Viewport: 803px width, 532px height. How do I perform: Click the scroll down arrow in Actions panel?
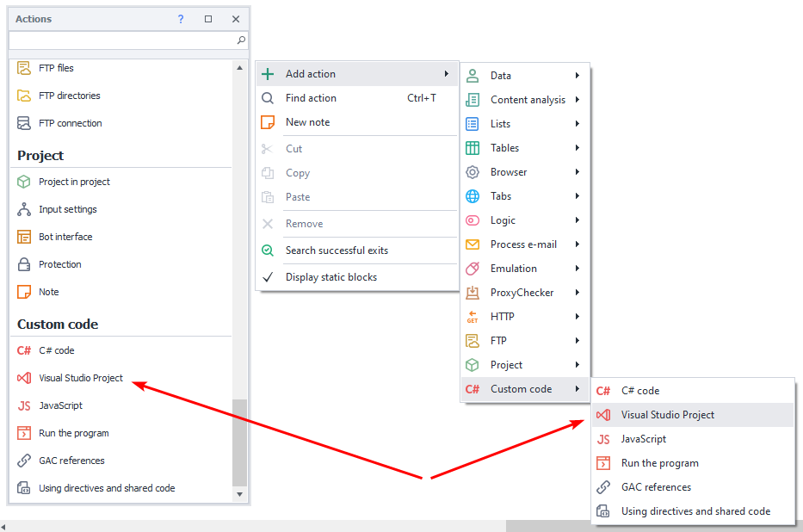(x=239, y=495)
